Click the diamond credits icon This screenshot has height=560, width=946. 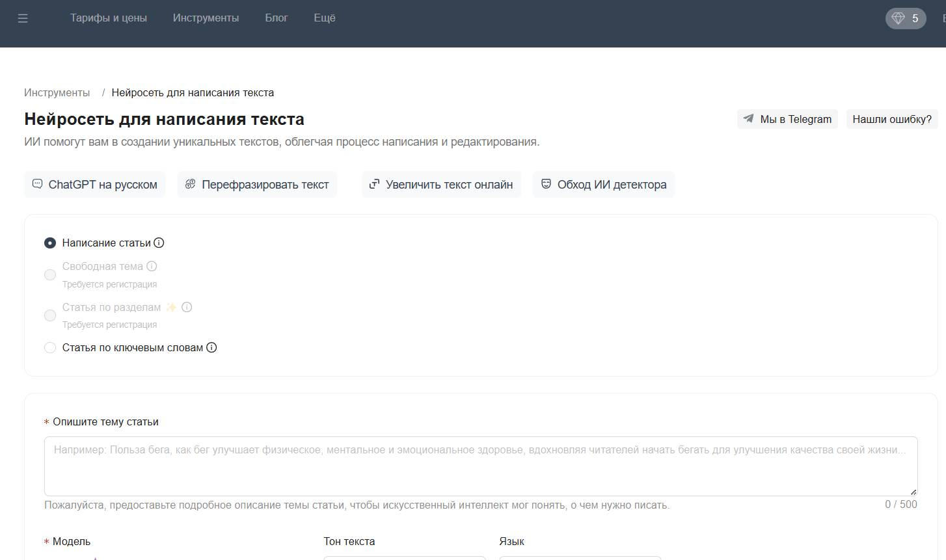(899, 18)
